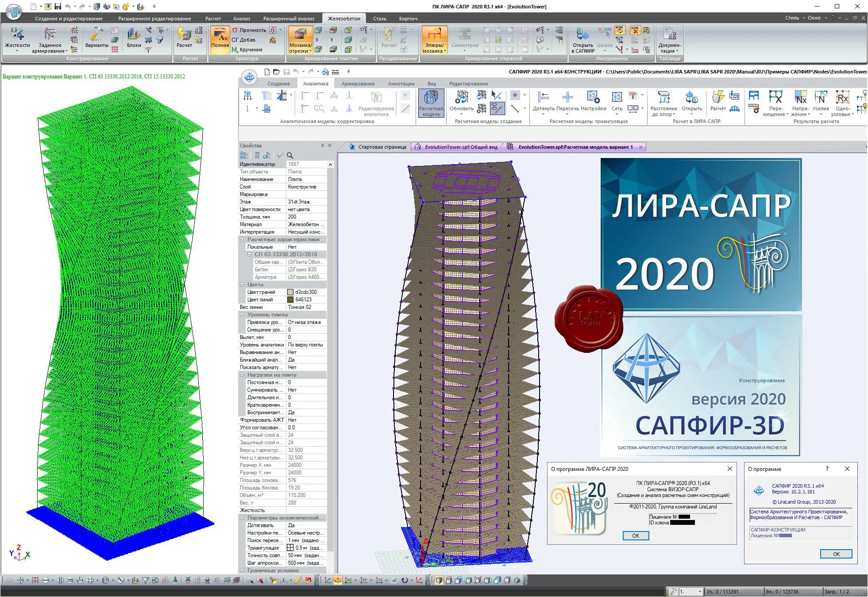Toggle Y direction plate reinforcement
Screen dimensions: 868x597
click(x=332, y=40)
